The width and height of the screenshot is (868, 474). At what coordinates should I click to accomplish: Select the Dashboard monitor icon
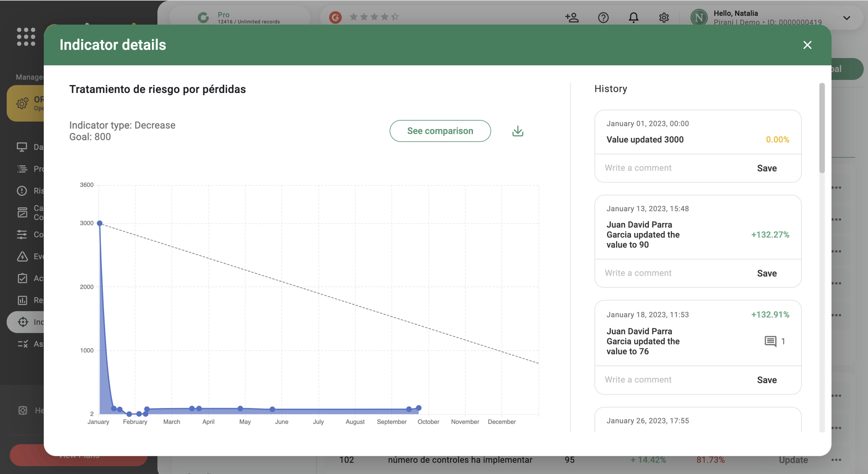[23, 147]
